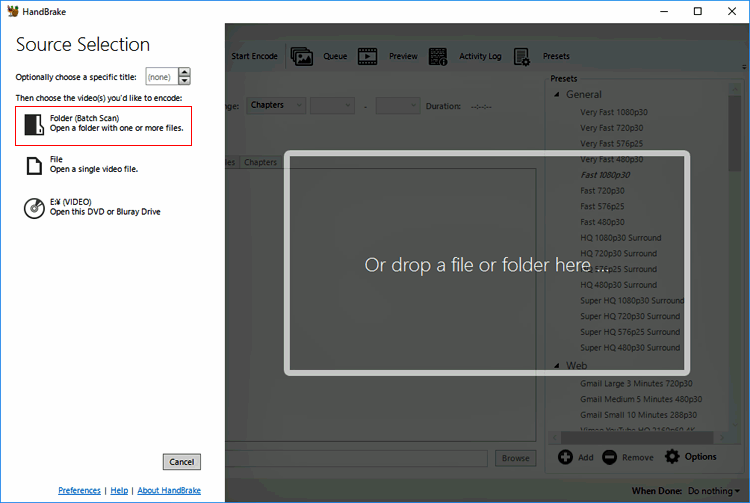The width and height of the screenshot is (750, 503).
Task: Select Gmail Small 10 Minutes 288p30 preset
Action: [x=639, y=415]
